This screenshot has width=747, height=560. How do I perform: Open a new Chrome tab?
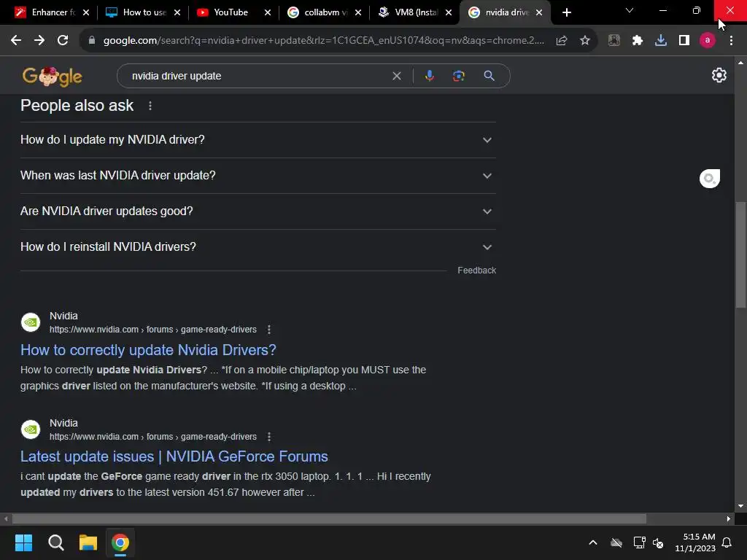566,12
